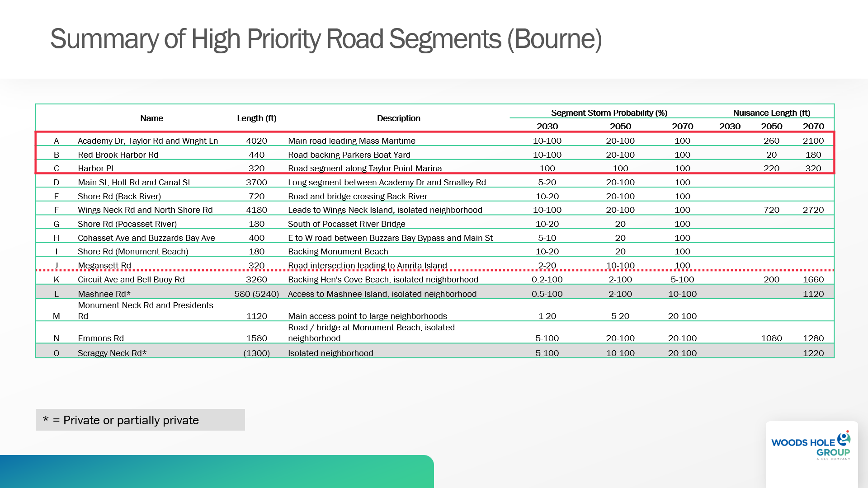Select the 'Name' column header
The width and height of the screenshot is (868, 488).
[151, 118]
